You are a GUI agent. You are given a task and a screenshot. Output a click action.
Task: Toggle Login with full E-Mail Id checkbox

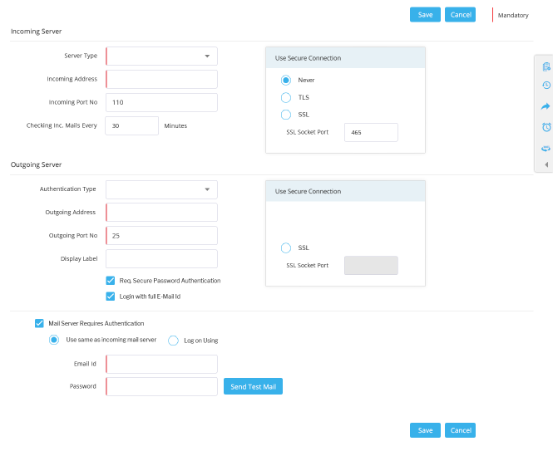click(x=110, y=296)
